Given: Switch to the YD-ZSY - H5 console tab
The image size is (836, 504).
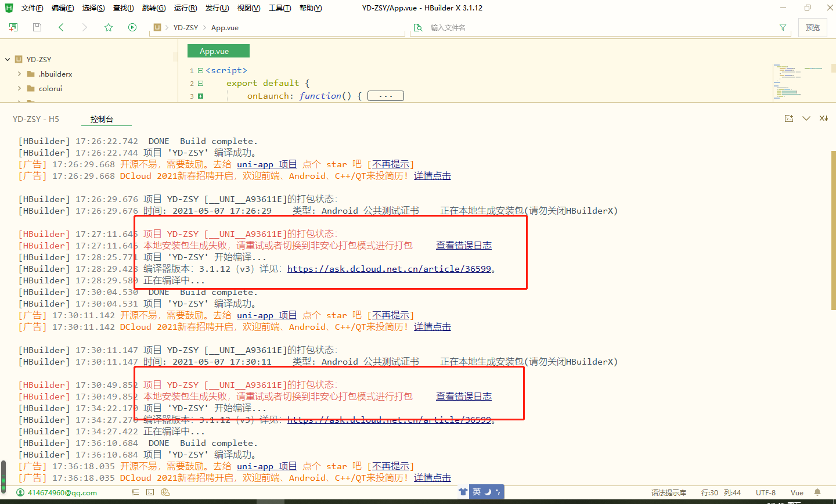Looking at the screenshot, I should [x=36, y=119].
